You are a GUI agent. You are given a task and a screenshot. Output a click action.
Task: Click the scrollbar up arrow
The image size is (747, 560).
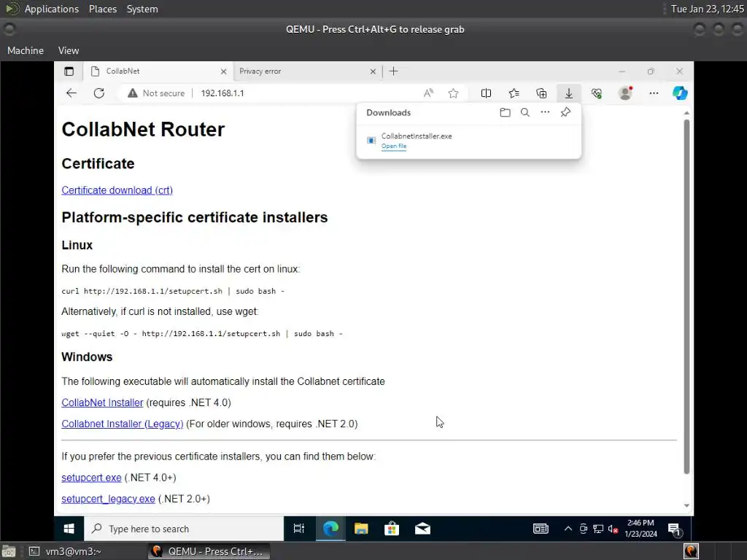[686, 113]
